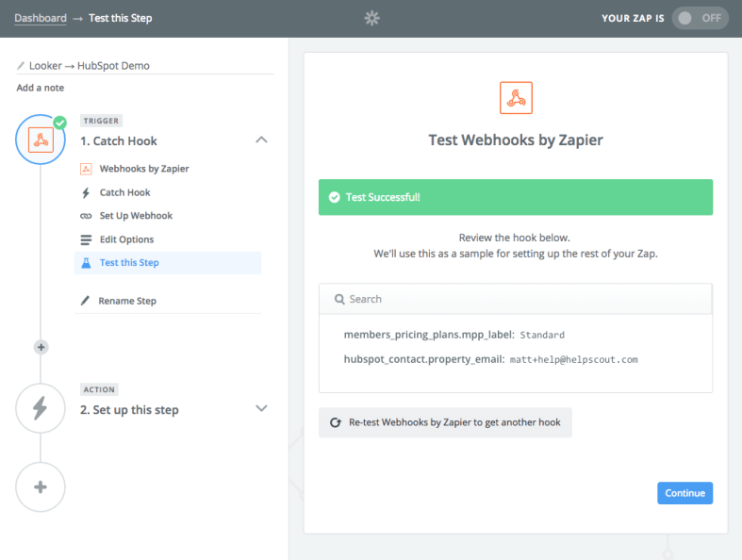
Task: Click the Zapier loading gear icon in header
Action: coord(371,18)
